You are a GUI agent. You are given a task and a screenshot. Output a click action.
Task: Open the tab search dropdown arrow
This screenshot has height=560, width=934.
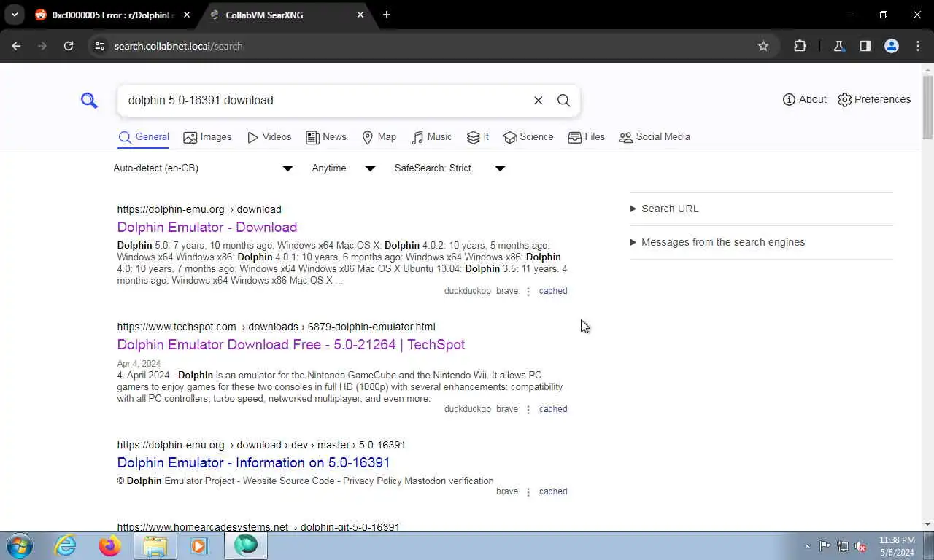click(14, 15)
